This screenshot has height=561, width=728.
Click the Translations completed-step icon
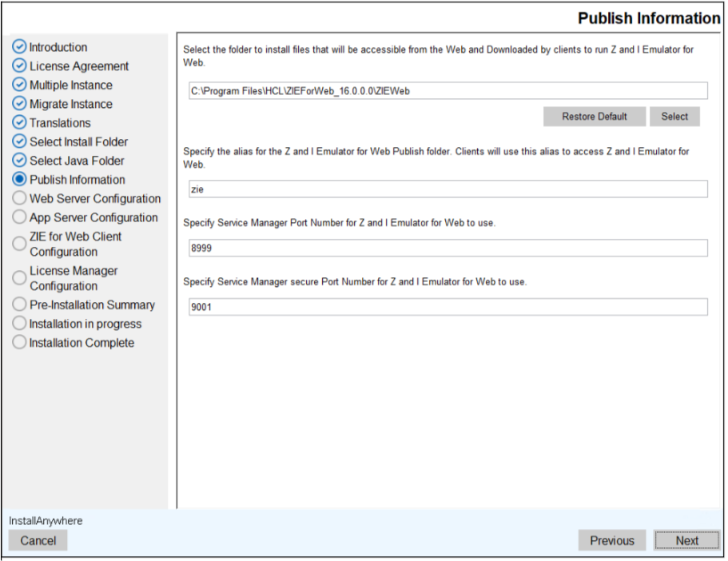[19, 122]
